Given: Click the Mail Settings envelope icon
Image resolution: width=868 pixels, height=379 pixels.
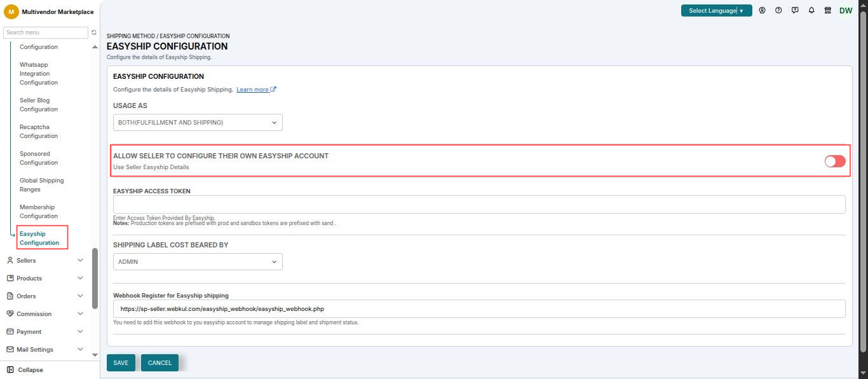Looking at the screenshot, I should pyautogui.click(x=10, y=349).
